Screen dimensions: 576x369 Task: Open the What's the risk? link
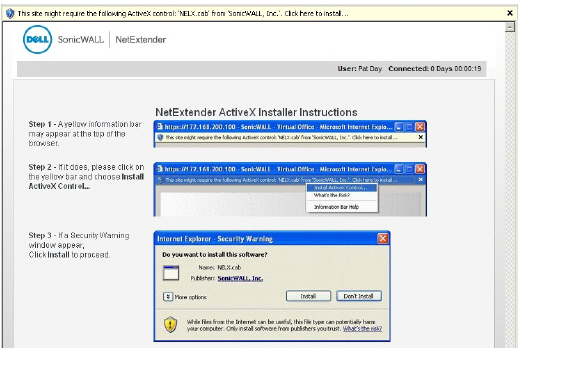(x=362, y=329)
